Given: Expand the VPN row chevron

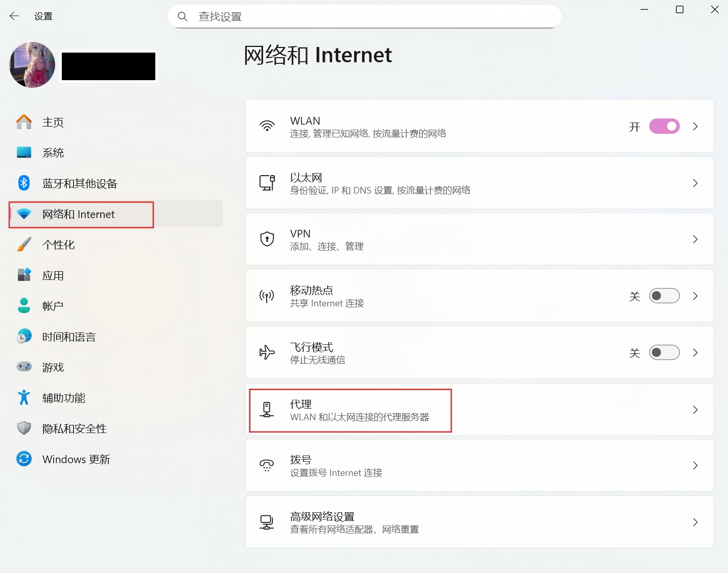Looking at the screenshot, I should pos(695,239).
